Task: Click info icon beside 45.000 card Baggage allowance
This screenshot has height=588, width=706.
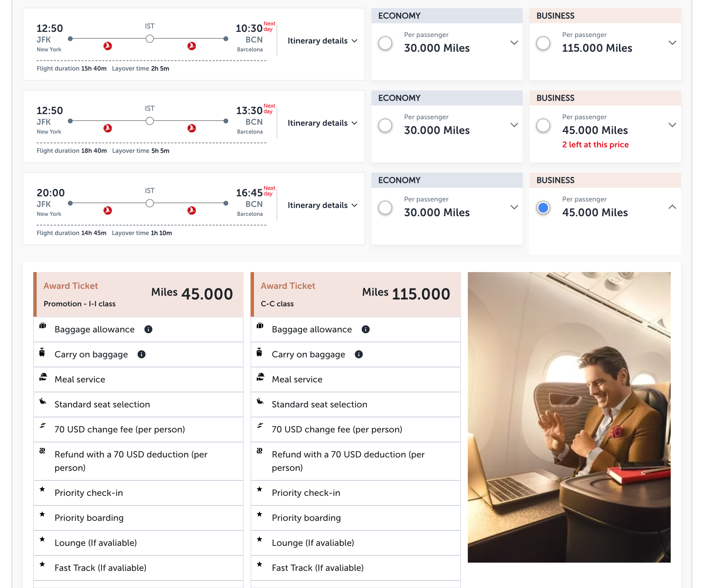Action: coord(148,329)
